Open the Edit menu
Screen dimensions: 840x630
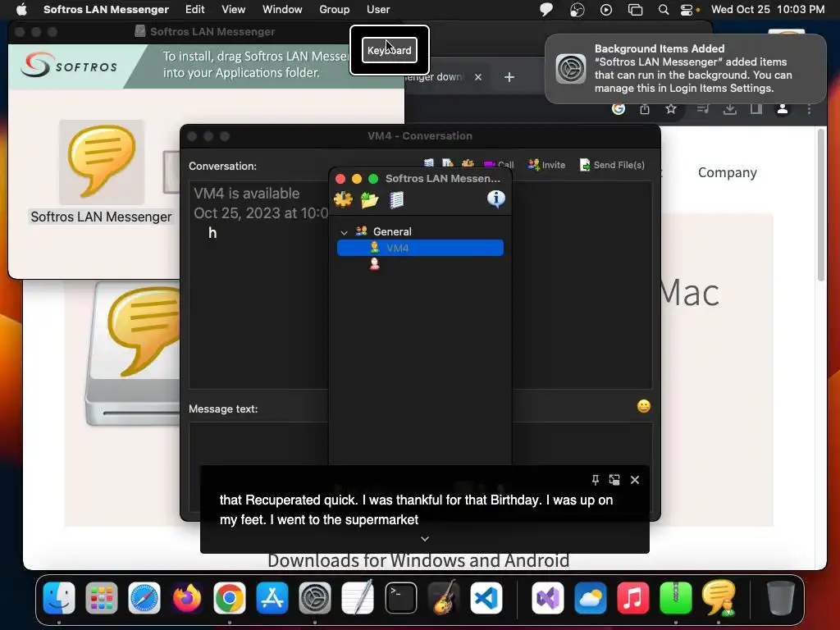[195, 9]
